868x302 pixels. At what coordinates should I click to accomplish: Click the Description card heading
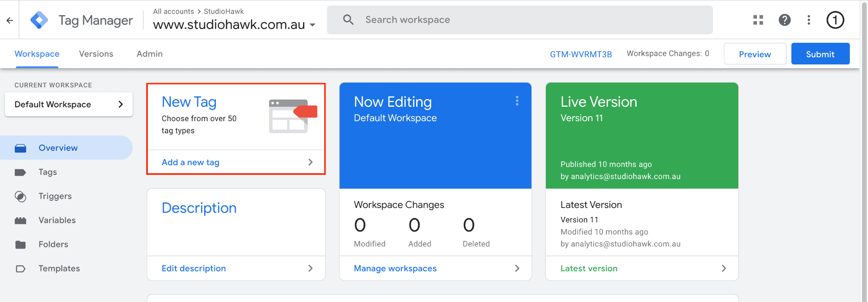pos(199,208)
